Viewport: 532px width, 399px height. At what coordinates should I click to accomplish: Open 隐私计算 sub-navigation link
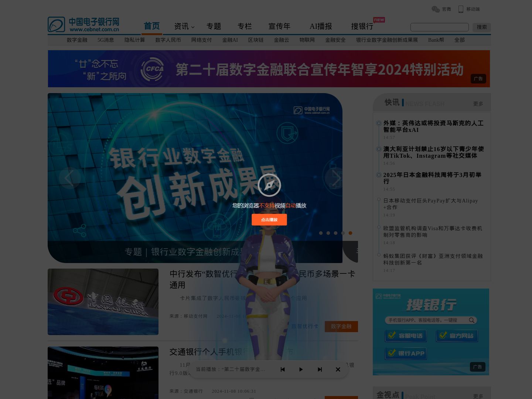[135, 40]
